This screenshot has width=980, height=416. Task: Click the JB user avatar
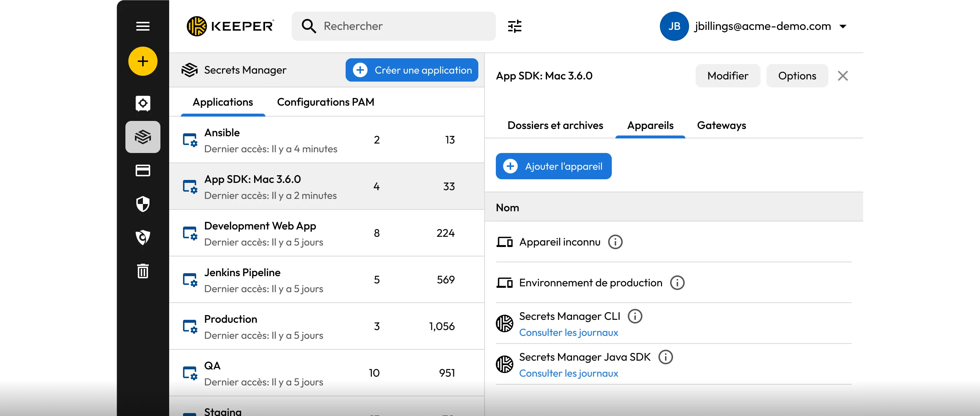[674, 26]
